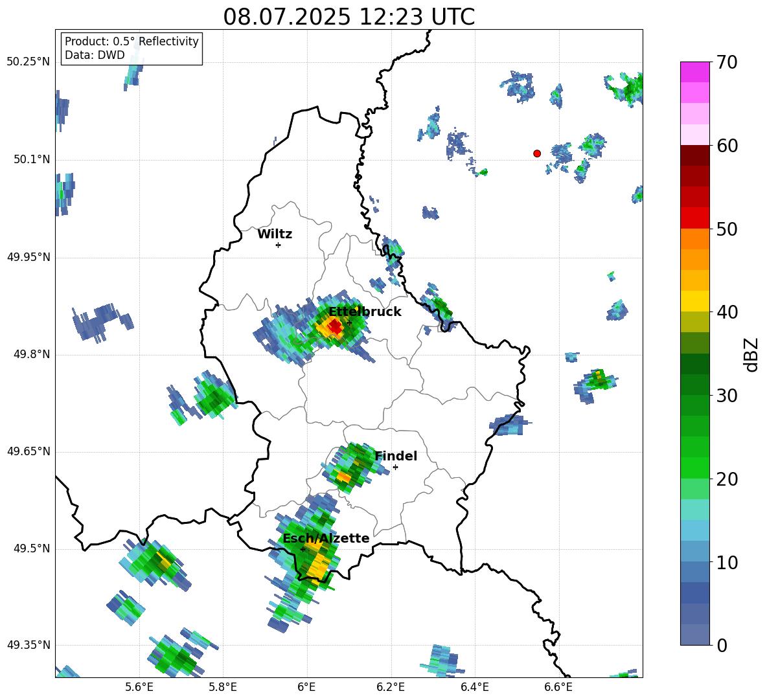Image resolution: width=767 pixels, height=700 pixels.
Task: Click the 50.1°N latitude label
Action: (x=32, y=159)
